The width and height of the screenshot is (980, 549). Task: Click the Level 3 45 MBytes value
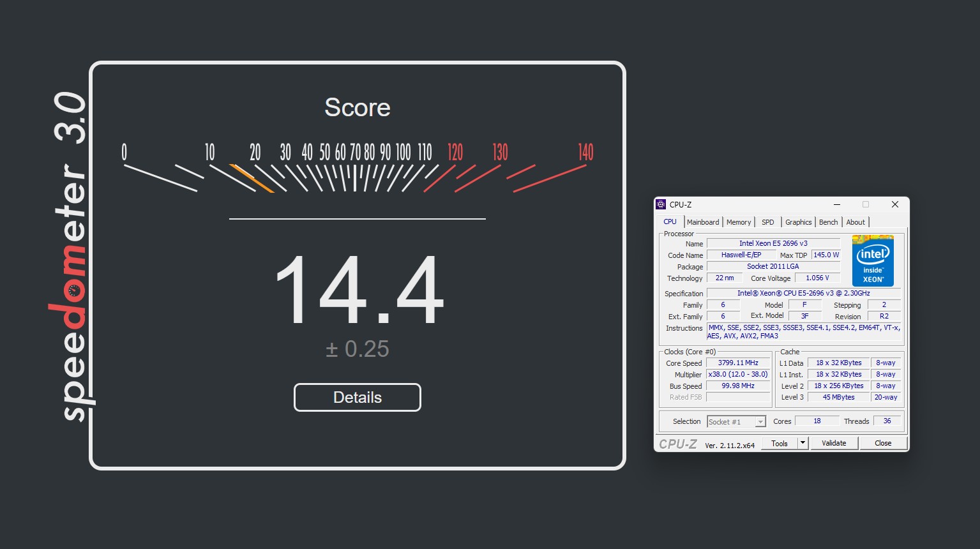pos(838,397)
